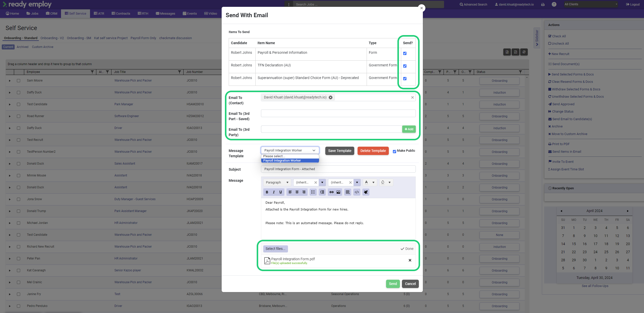Refresh the Self Service grid
This screenshot has width=644, height=313.
[524, 52]
